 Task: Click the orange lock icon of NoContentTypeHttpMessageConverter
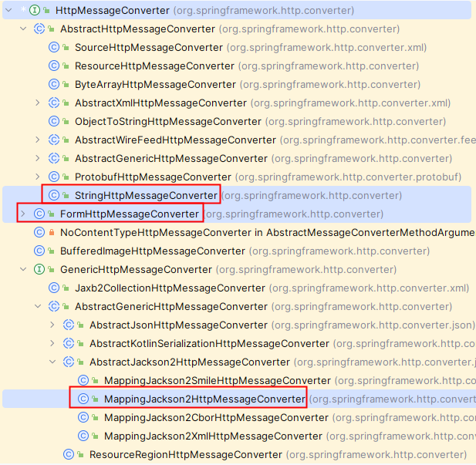coord(52,233)
